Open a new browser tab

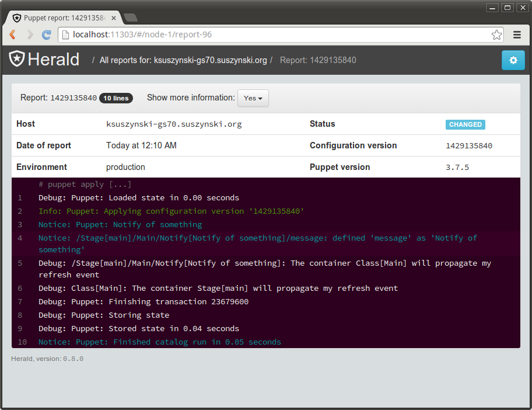tap(130, 18)
